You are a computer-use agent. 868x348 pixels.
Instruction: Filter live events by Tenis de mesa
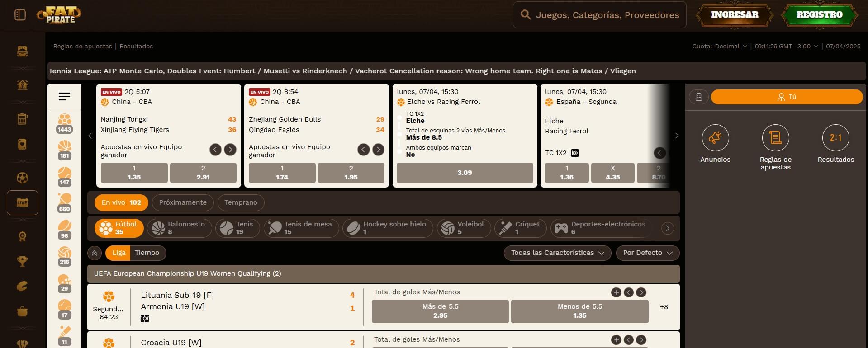point(301,228)
